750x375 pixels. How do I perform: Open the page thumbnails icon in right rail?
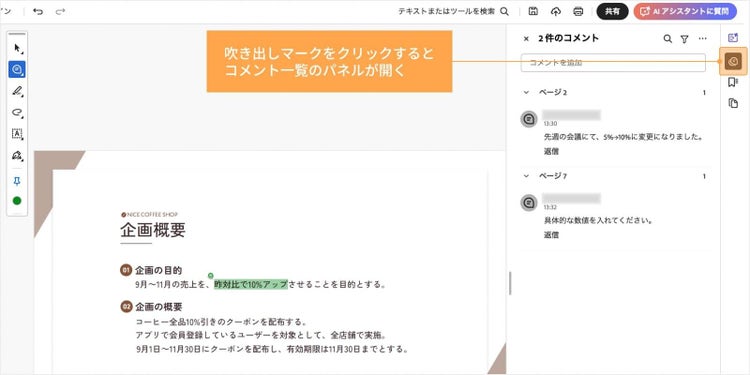click(x=733, y=103)
